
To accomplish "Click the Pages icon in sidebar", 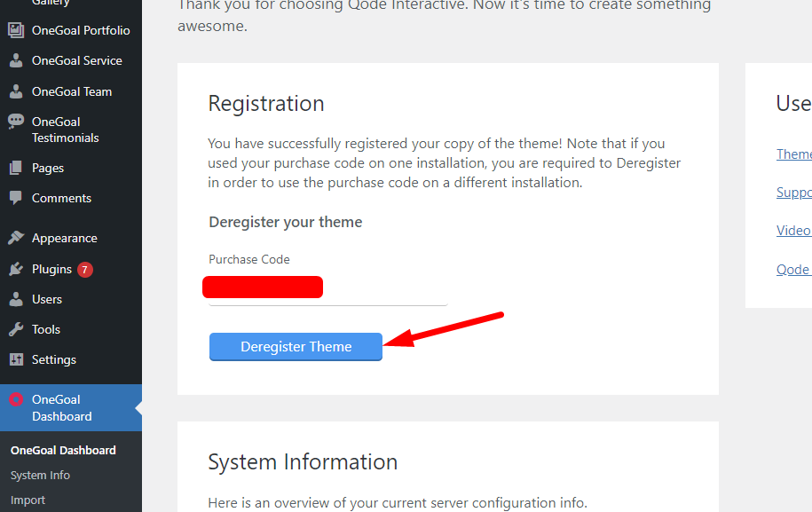I will point(16,168).
